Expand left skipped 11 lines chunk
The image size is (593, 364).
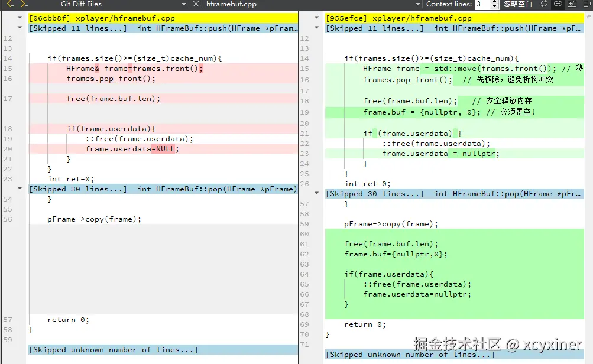(x=20, y=28)
